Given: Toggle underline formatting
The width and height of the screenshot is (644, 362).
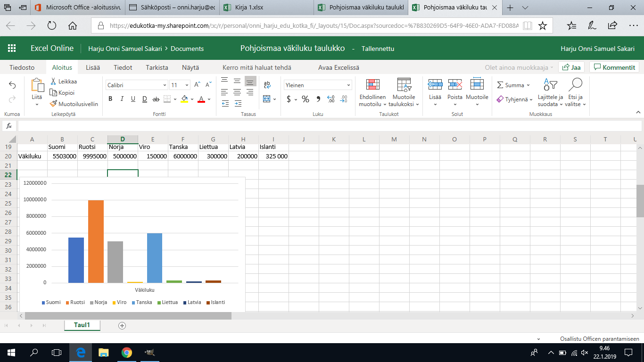Looking at the screenshot, I should click(133, 99).
